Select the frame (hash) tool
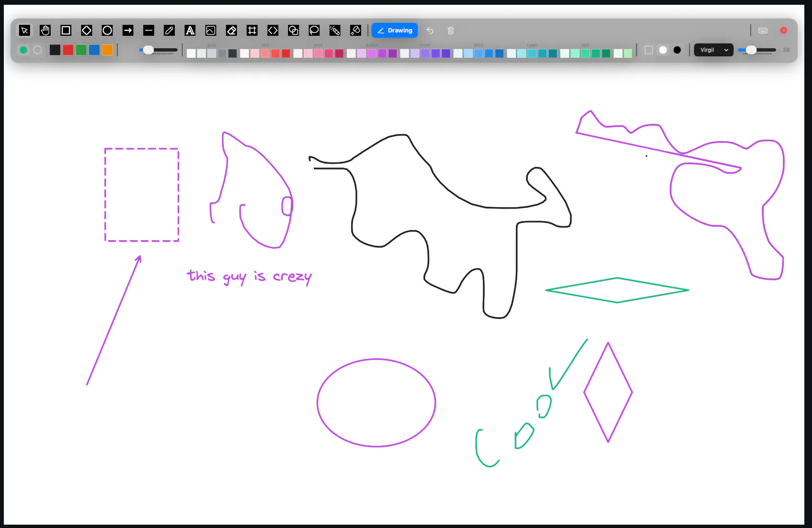 (252, 31)
